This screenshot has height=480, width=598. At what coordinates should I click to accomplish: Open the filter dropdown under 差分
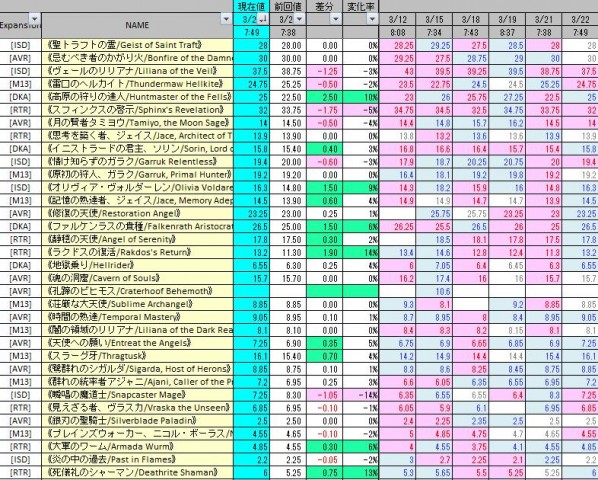point(336,19)
